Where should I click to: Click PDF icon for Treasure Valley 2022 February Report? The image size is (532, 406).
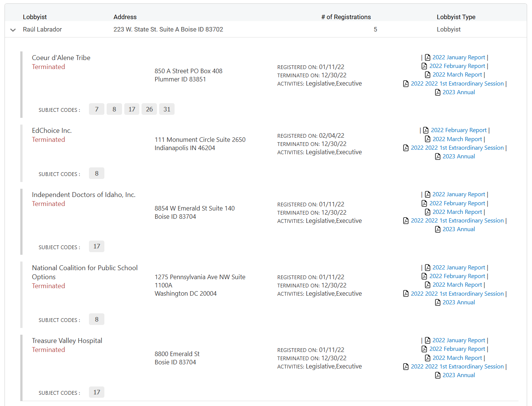click(x=424, y=349)
